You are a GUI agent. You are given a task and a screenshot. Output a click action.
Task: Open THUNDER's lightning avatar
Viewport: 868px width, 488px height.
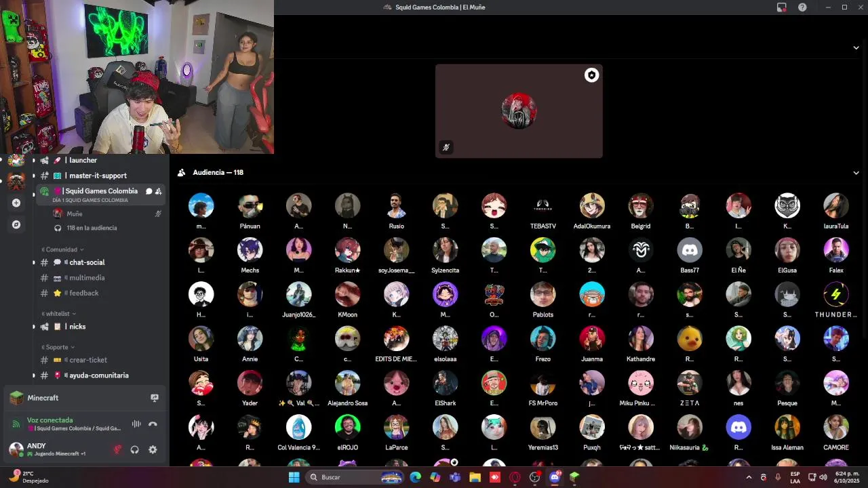pos(836,294)
